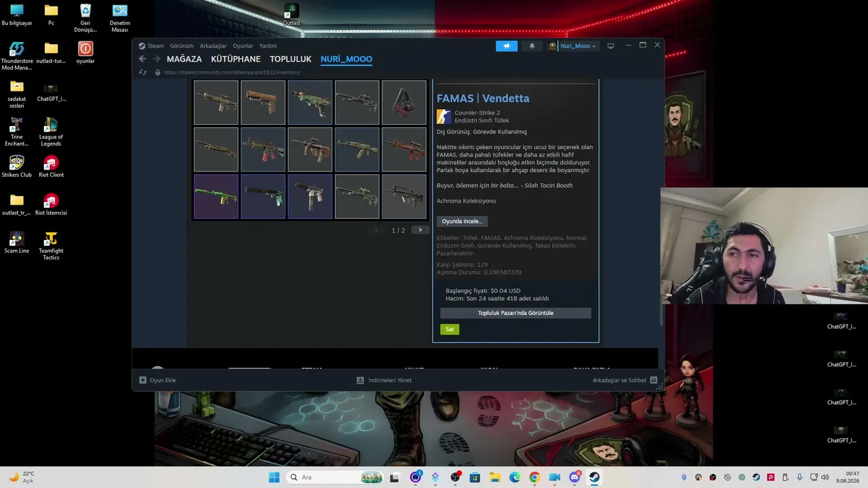Open İndirmeleri Yönet downloads manager
Screen dimensions: 868x488
coord(384,380)
